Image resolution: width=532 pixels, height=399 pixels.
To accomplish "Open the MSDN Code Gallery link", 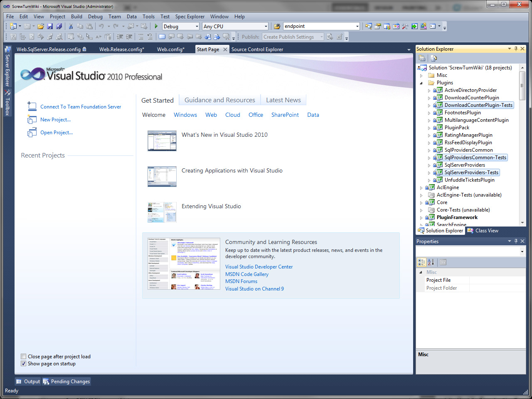I will pos(247,274).
